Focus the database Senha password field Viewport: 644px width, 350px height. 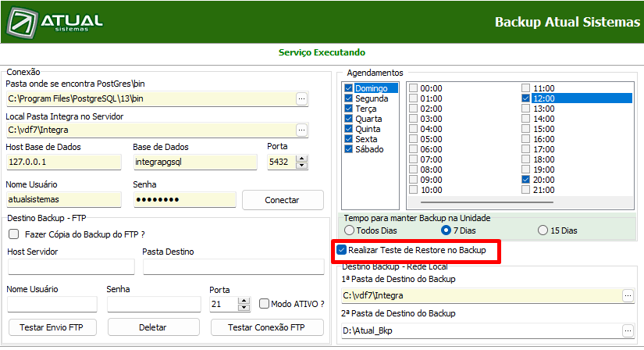click(x=185, y=199)
